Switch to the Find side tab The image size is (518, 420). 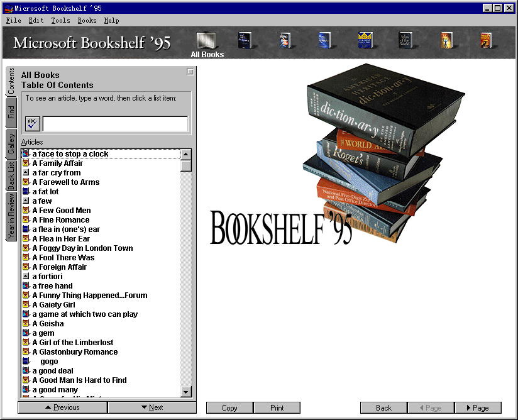pyautogui.click(x=11, y=113)
